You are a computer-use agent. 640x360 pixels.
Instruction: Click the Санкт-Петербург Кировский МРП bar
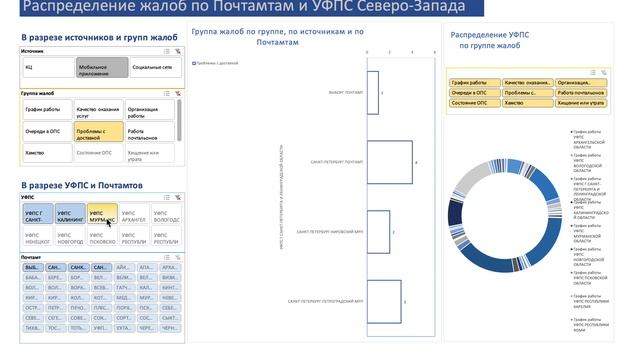click(378, 232)
